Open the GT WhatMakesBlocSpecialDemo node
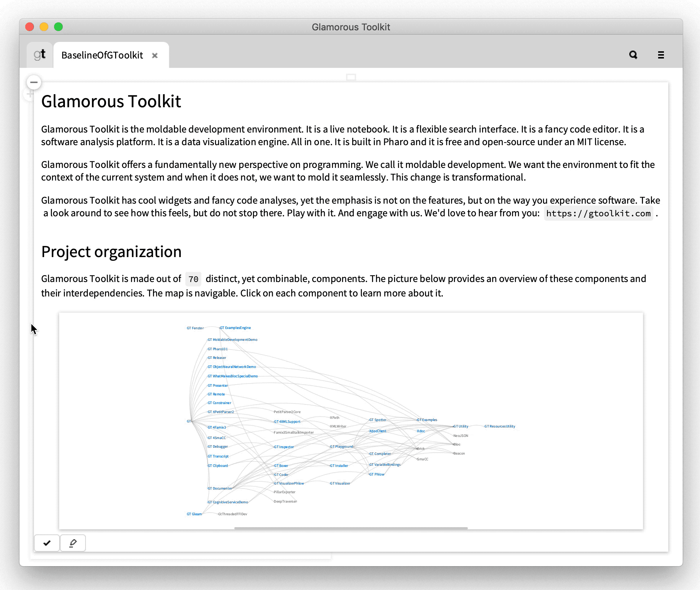Image resolution: width=700 pixels, height=590 pixels. coord(233,376)
